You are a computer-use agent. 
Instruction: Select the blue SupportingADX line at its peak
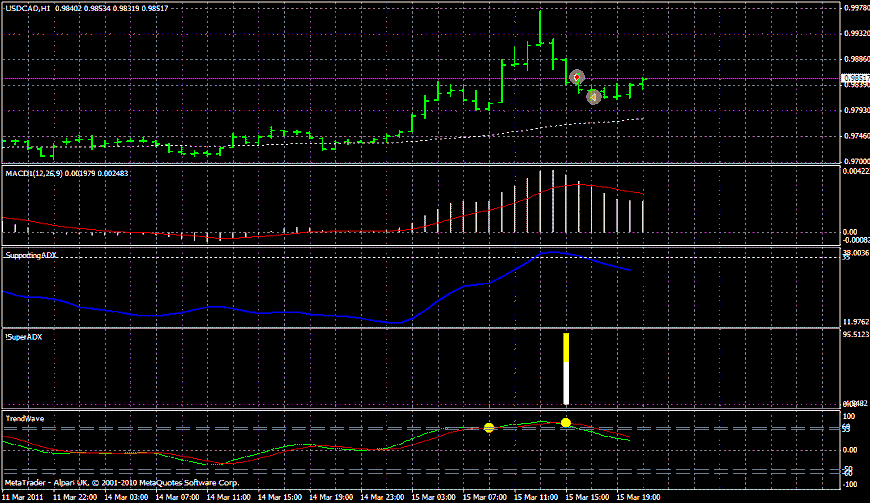pos(550,253)
